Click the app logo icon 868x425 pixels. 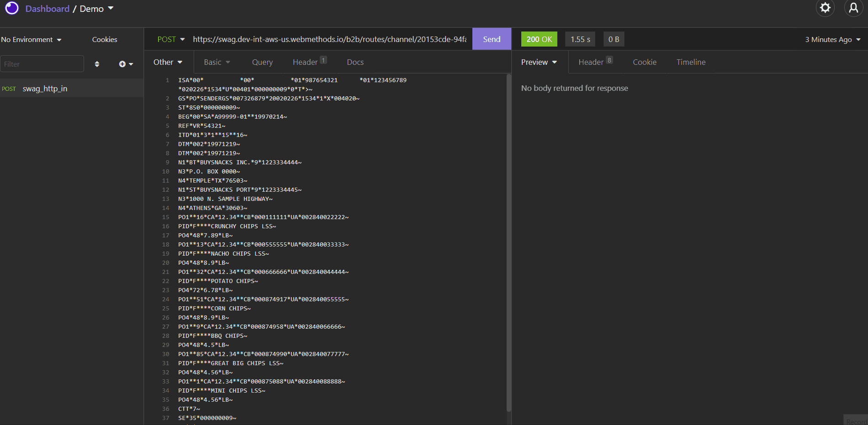(11, 8)
